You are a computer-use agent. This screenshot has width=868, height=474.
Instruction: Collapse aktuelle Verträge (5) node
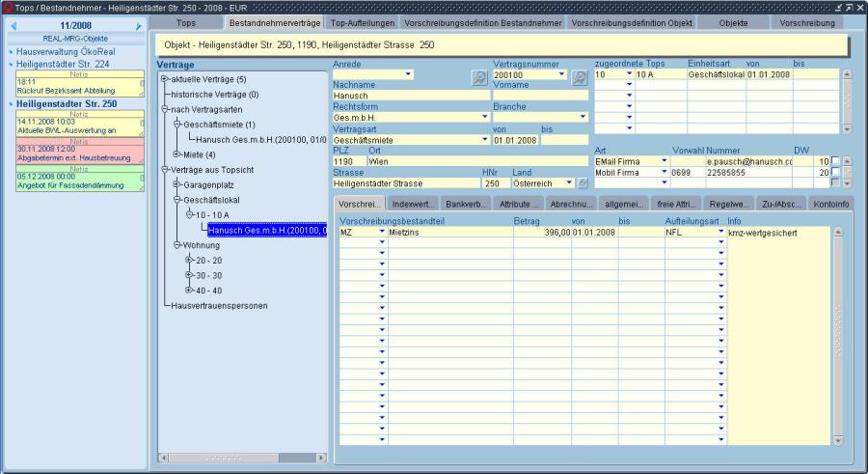click(164, 79)
